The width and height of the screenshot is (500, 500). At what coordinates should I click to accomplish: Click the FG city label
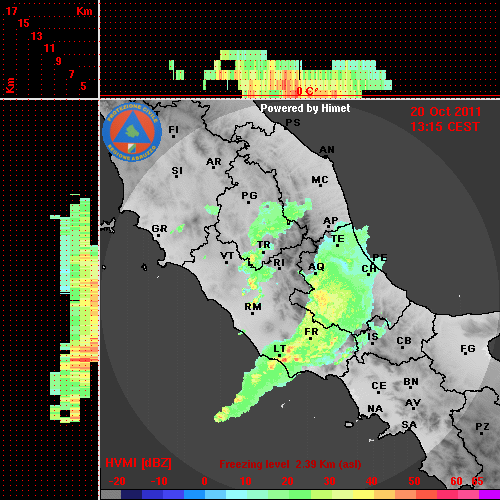[468, 349]
